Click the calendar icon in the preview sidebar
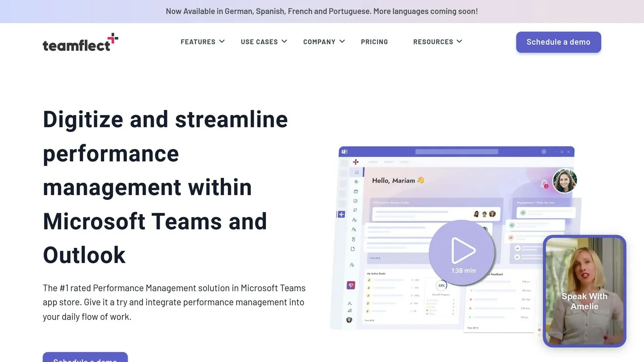644x362 pixels. coord(356,191)
